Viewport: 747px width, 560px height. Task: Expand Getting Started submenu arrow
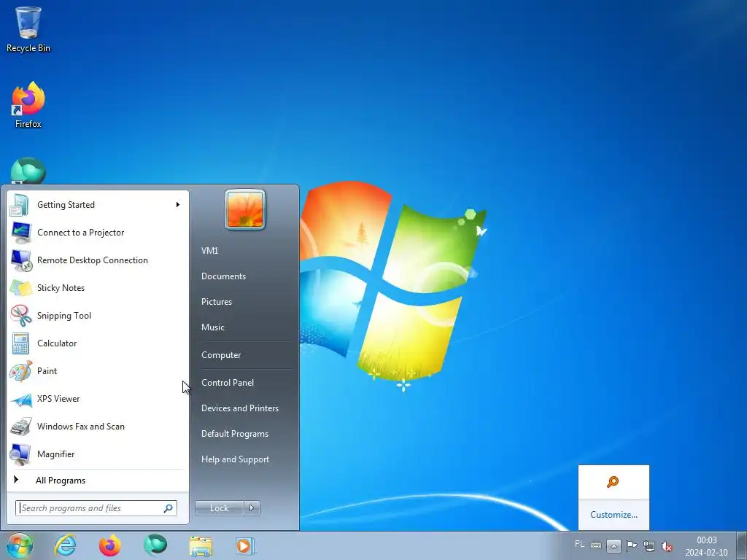178,205
